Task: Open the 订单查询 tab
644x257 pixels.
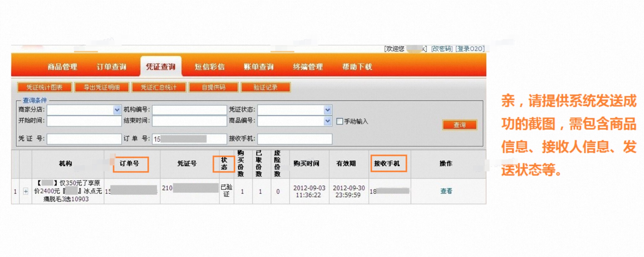Action: coord(112,67)
